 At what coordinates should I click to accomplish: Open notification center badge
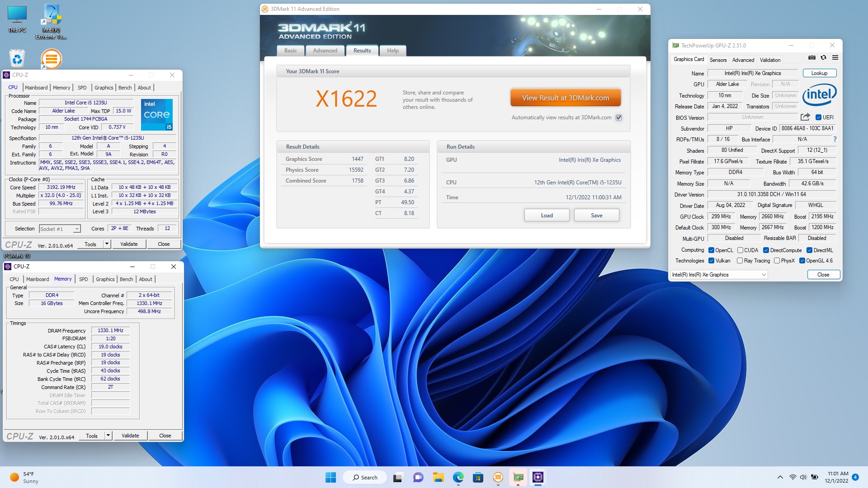pyautogui.click(x=855, y=477)
